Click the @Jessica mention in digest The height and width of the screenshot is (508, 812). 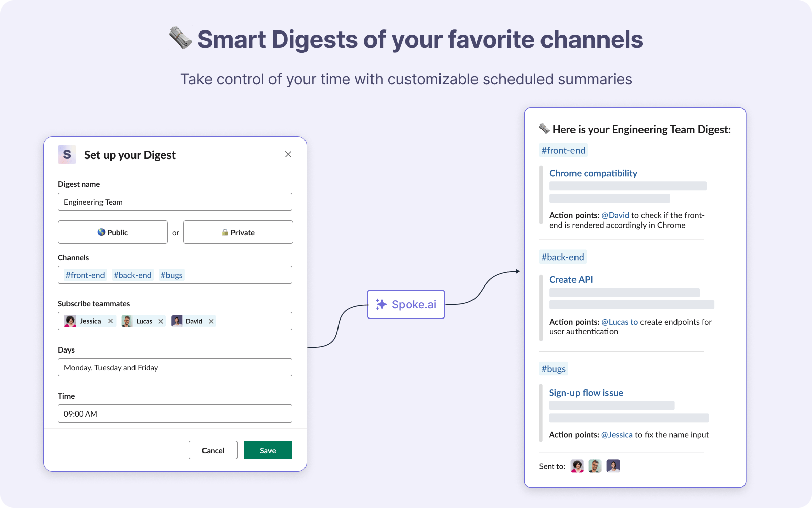pos(617,435)
